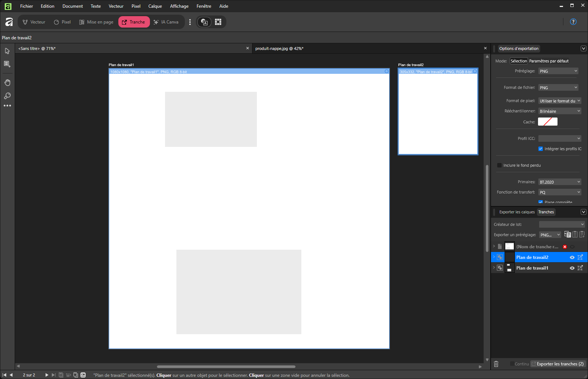Click the Affinity logo home icon
The height and width of the screenshot is (379, 588).
coord(9,22)
